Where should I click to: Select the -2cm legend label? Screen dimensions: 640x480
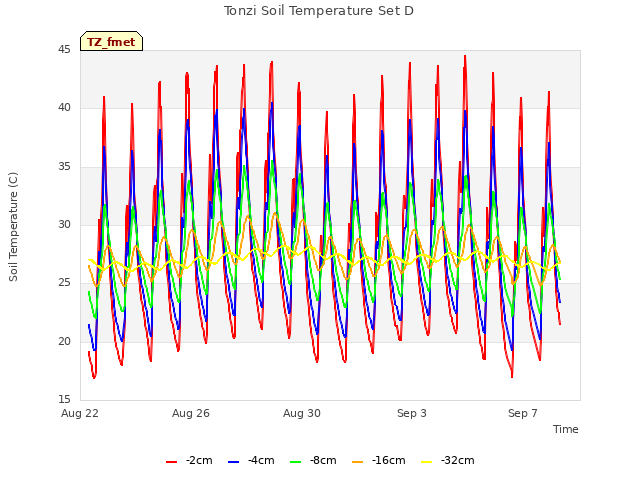tap(199, 460)
